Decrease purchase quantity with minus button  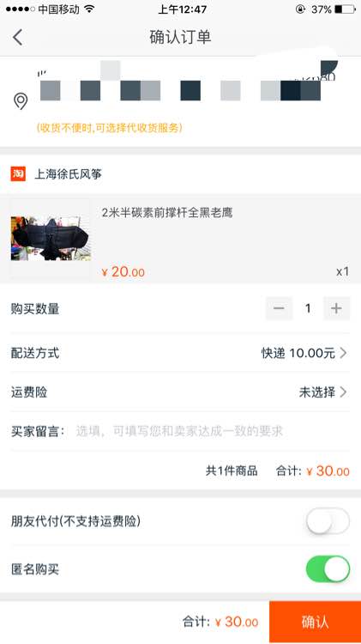(x=279, y=308)
